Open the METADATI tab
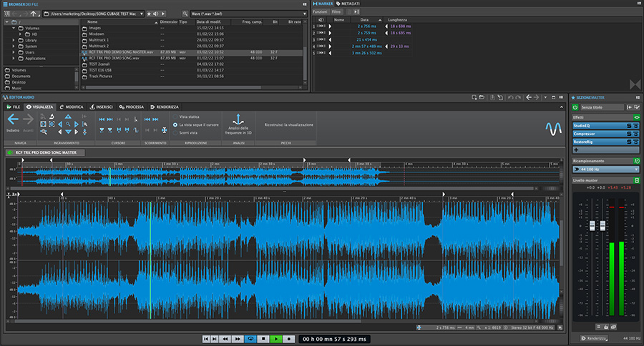The width and height of the screenshot is (644, 346). (x=351, y=4)
